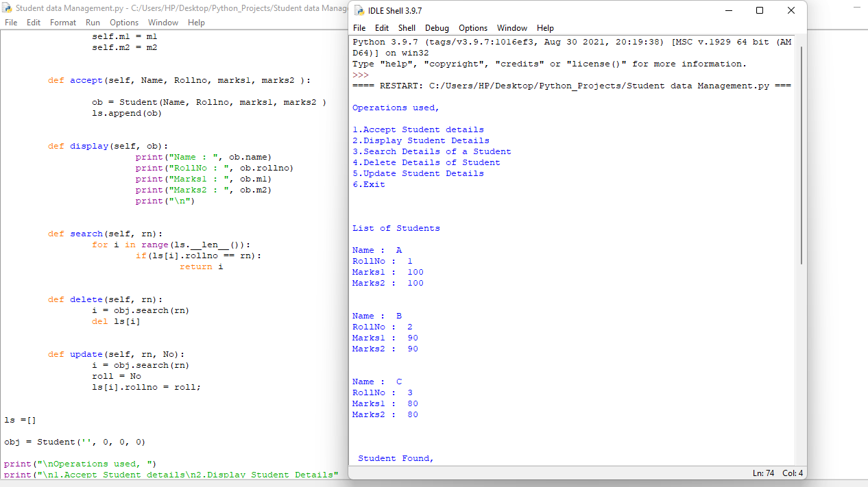Viewport: 868px width, 487px height.
Task: Open Debug menu in IDLE Shell
Action: (x=437, y=28)
